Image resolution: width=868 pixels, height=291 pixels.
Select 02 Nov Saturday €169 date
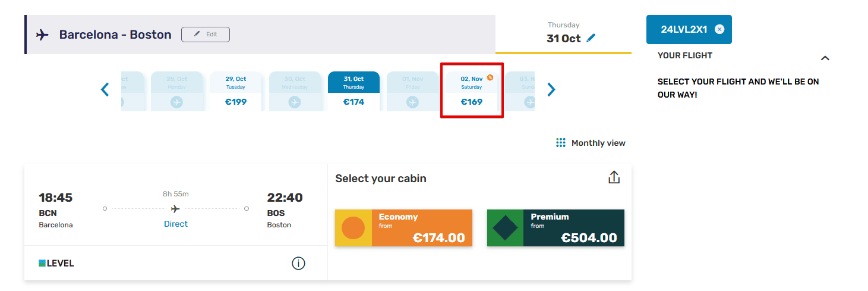pyautogui.click(x=472, y=91)
